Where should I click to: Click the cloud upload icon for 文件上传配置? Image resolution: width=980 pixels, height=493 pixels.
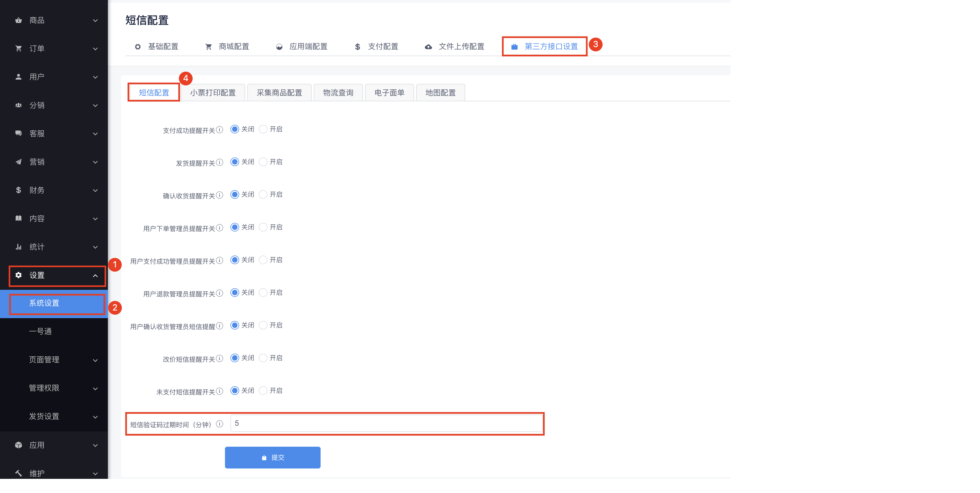pos(428,47)
